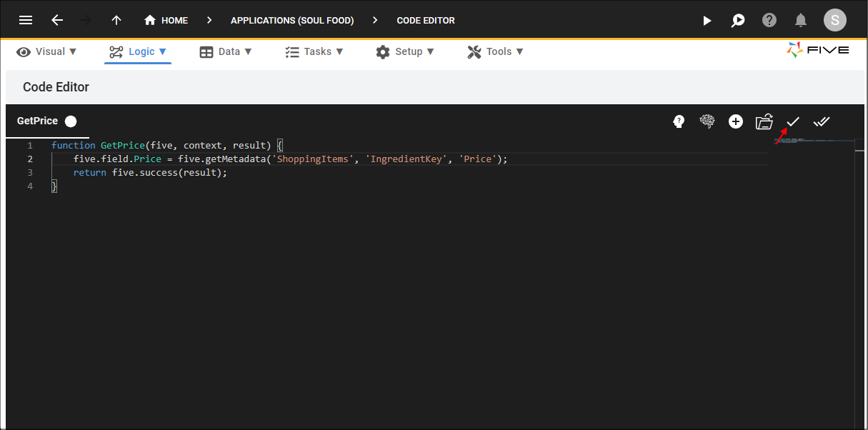The image size is (868, 430).
Task: Click 'return' keyword on line 3
Action: (x=90, y=173)
